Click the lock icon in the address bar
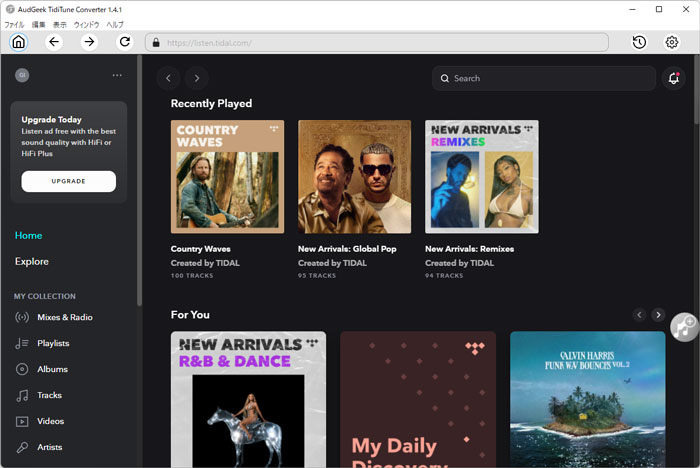 point(156,43)
